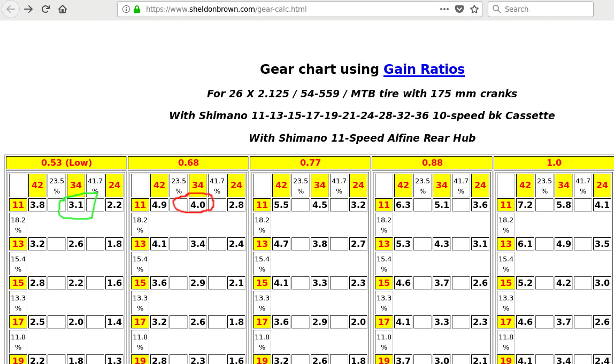Save the page to Pocket
614x364 pixels.
(x=459, y=9)
